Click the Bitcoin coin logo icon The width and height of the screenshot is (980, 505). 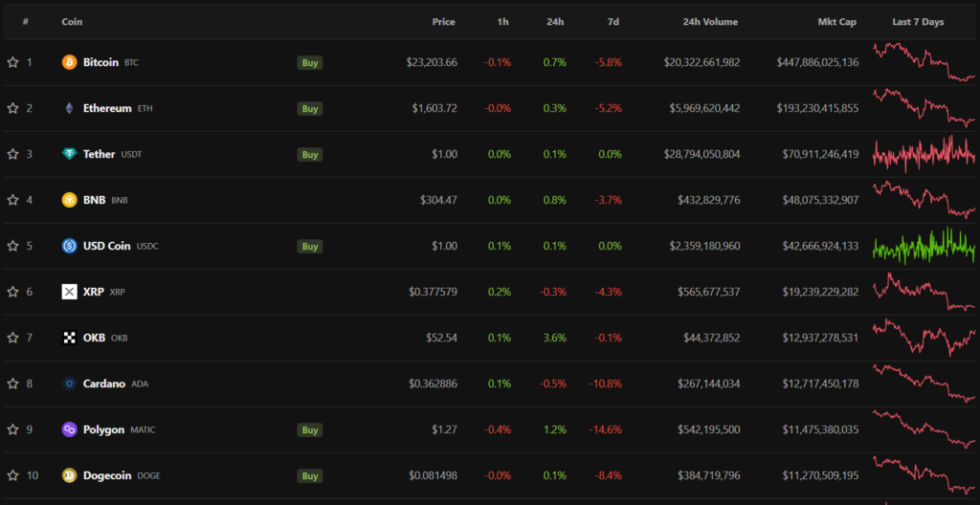coord(69,62)
